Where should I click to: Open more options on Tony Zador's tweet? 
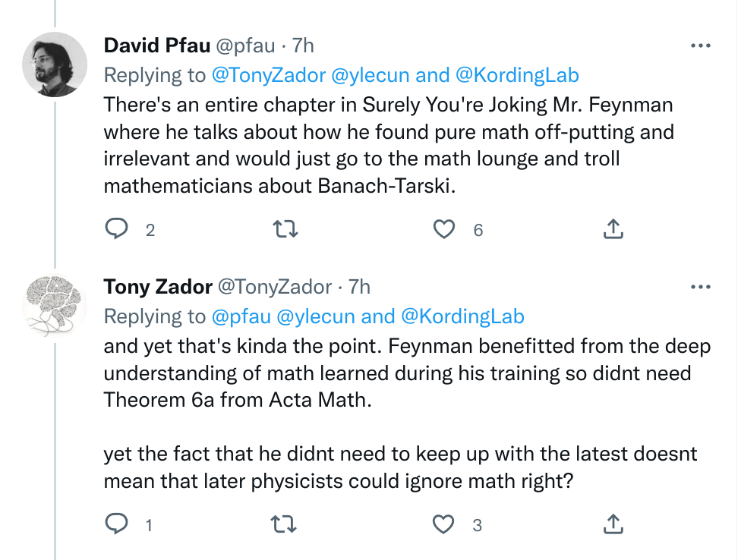click(699, 287)
